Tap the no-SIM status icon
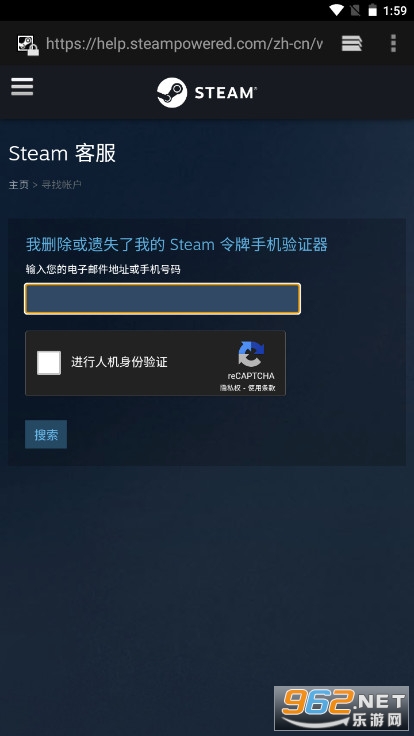Viewport: 414px width, 736px height. [355, 10]
